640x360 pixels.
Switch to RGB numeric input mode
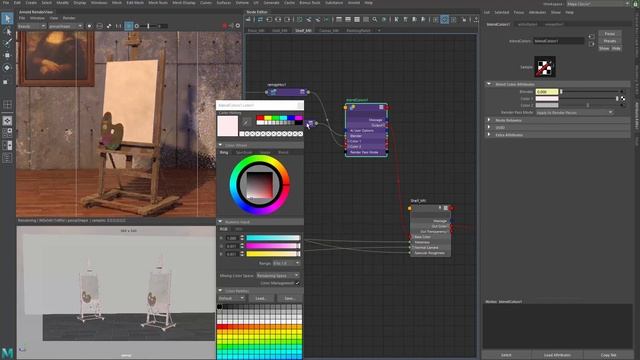pos(224,229)
